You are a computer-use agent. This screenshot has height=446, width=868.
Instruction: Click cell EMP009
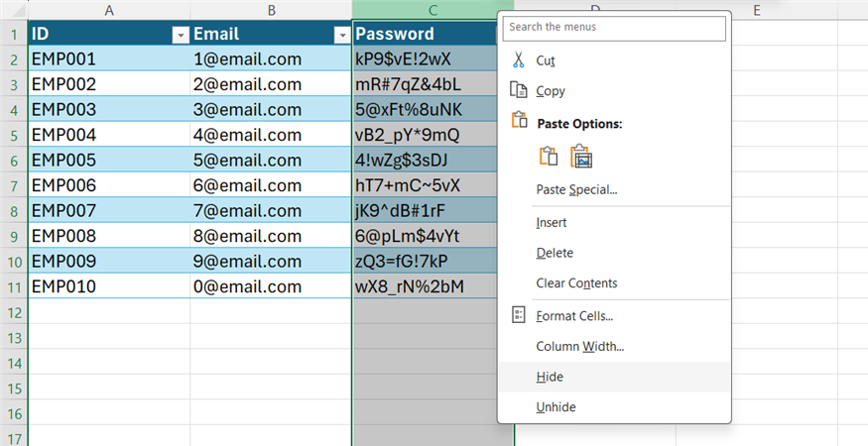coord(109,262)
